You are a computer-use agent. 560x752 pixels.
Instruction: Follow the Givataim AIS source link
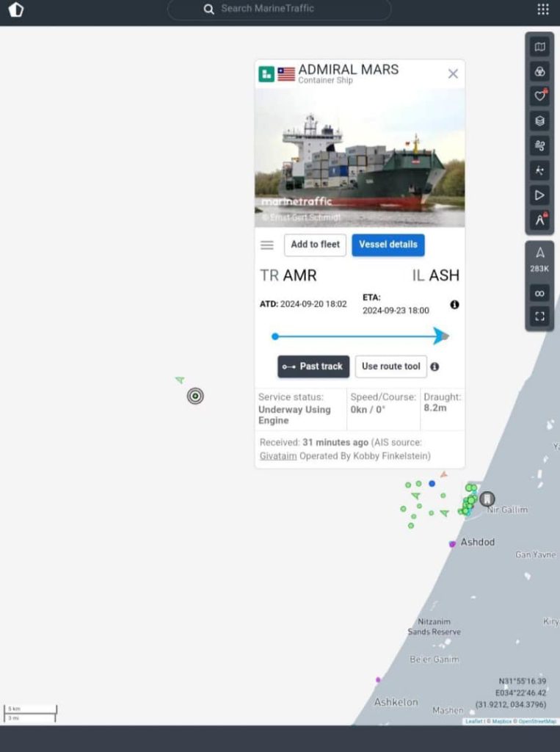coord(278,455)
